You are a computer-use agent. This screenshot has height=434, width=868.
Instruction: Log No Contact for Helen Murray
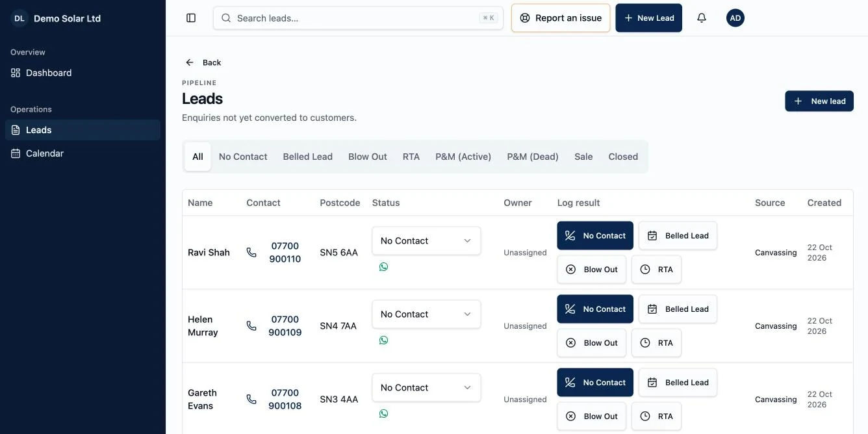pyautogui.click(x=595, y=309)
